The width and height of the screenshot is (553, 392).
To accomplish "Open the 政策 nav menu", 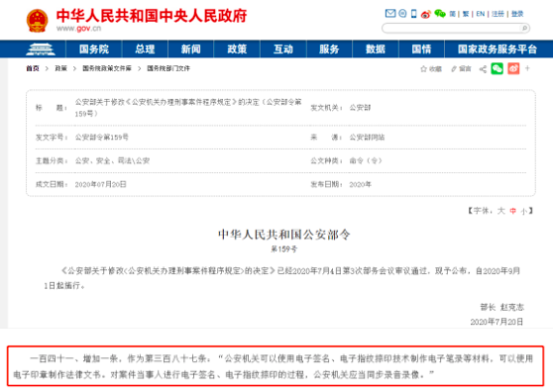I will pos(237,49).
